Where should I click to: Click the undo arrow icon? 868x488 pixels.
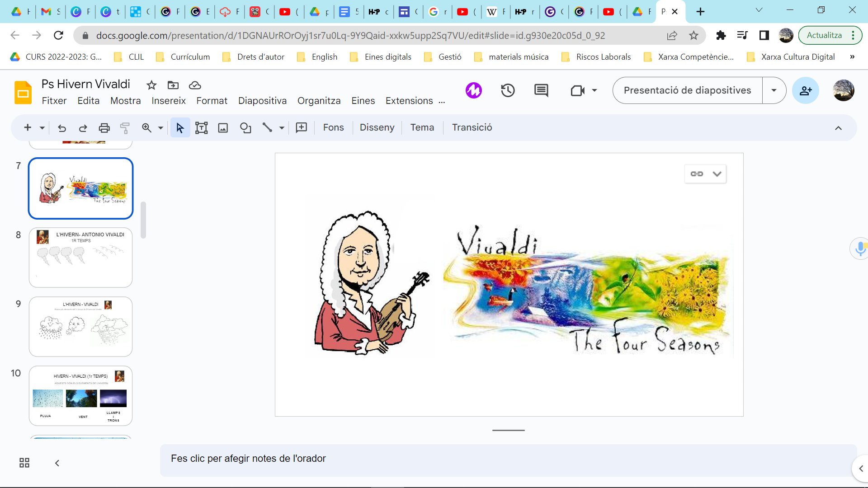tap(62, 128)
